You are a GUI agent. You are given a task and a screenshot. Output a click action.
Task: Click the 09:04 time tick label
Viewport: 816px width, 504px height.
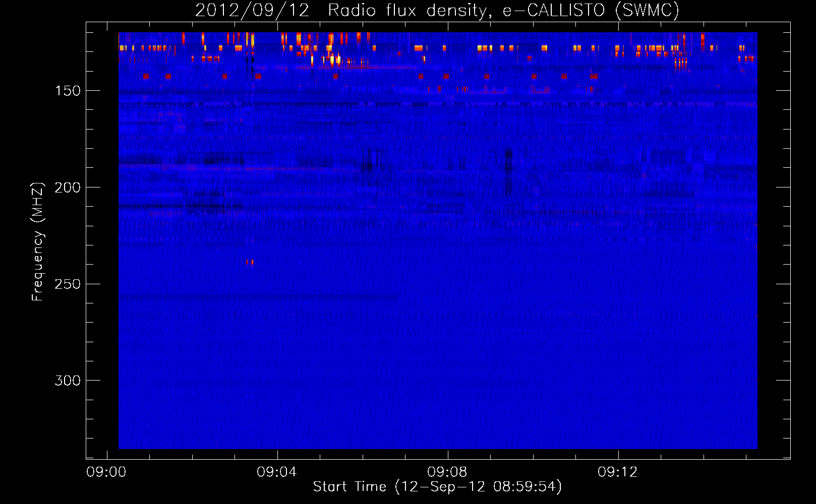[277, 472]
